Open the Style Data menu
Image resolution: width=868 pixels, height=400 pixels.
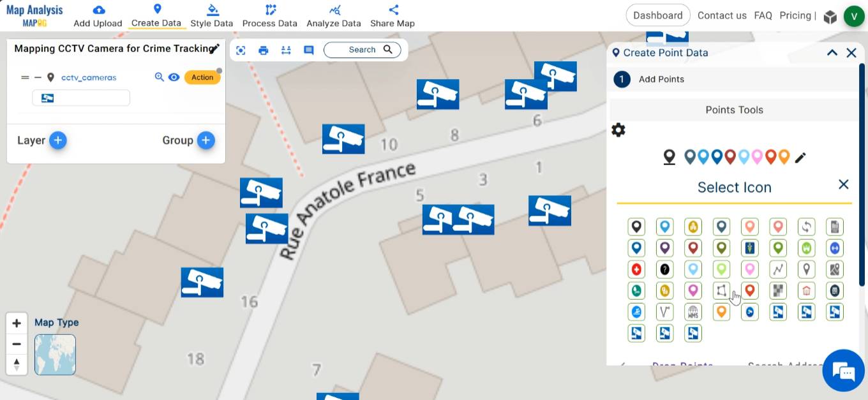coord(212,16)
